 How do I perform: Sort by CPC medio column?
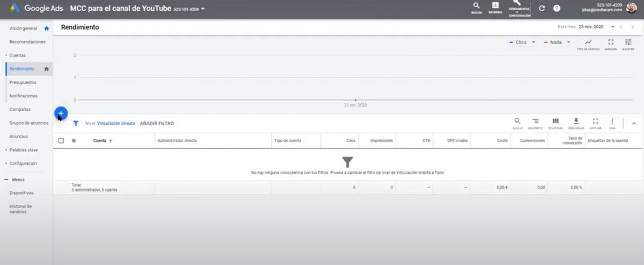coord(458,141)
